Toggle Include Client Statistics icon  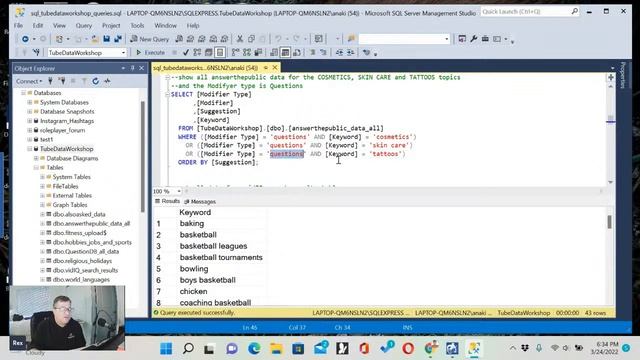tap(258, 53)
